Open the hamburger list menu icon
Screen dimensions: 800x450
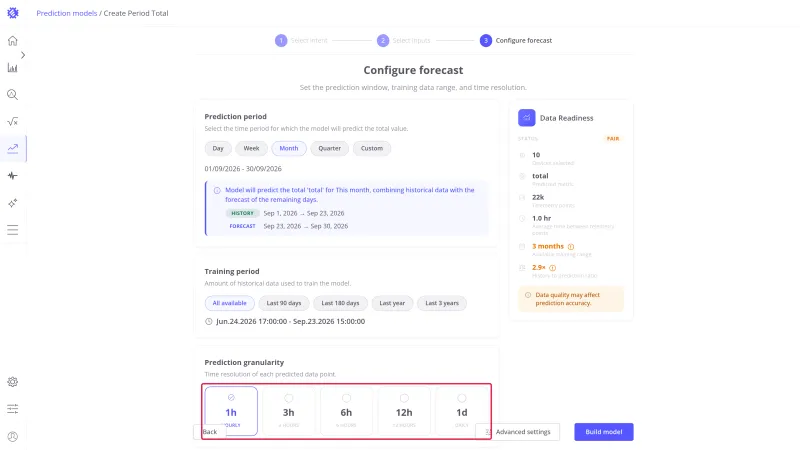pos(13,230)
